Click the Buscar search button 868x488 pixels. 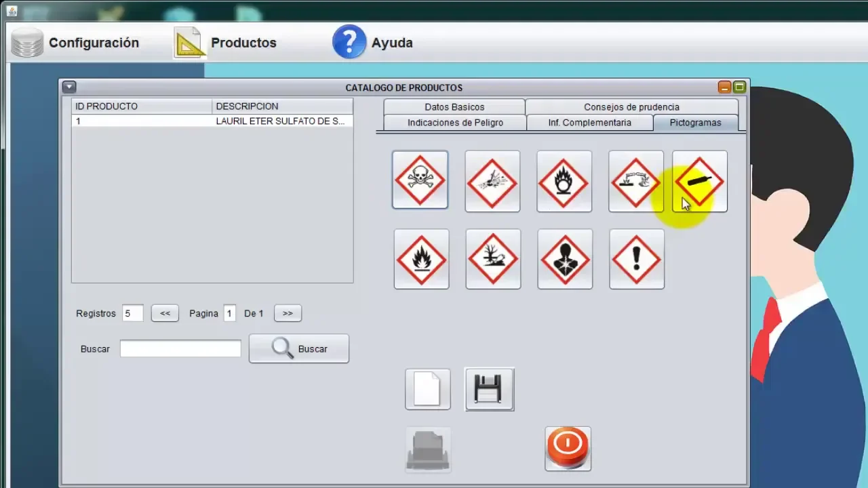[x=299, y=348]
